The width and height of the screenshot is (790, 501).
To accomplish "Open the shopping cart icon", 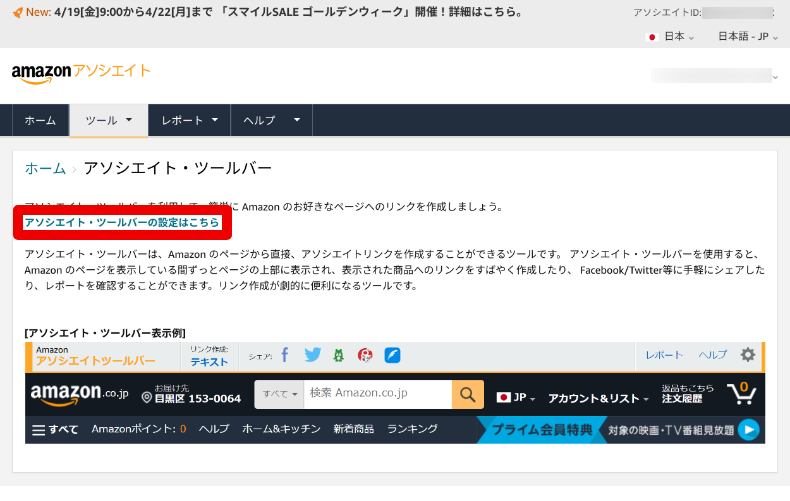I will (x=741, y=393).
